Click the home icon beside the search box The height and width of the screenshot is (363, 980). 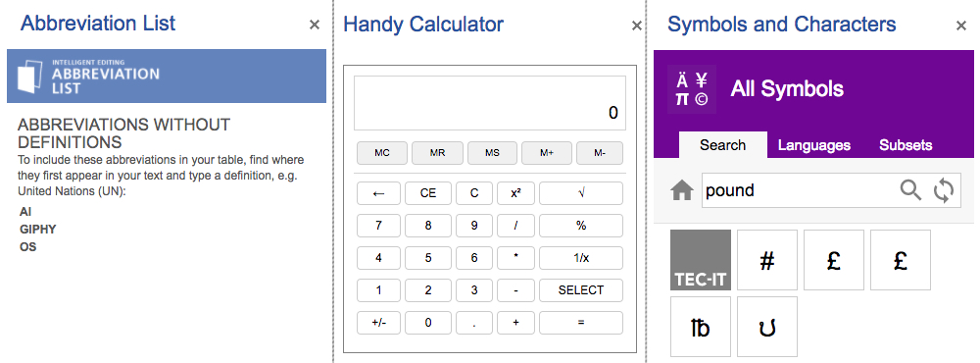(681, 189)
